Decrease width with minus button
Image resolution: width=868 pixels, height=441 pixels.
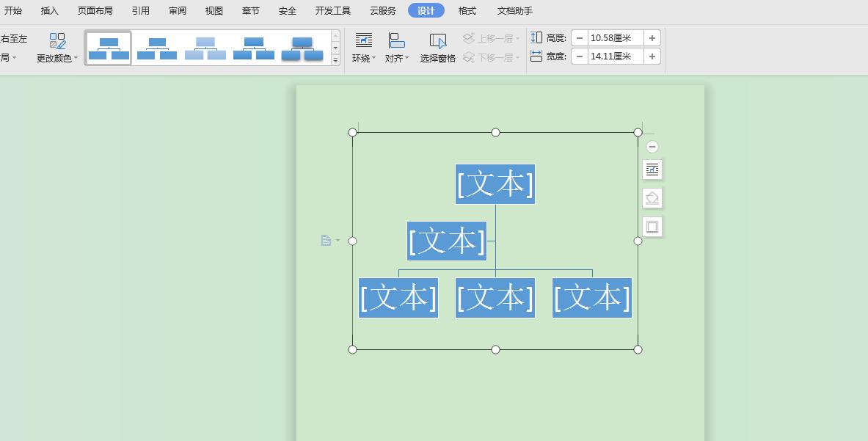pos(580,57)
